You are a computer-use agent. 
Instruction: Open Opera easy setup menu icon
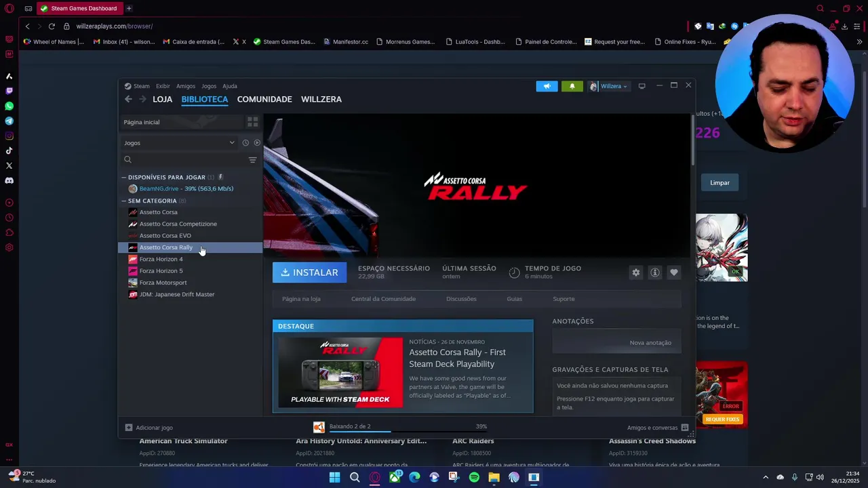pyautogui.click(x=856, y=26)
